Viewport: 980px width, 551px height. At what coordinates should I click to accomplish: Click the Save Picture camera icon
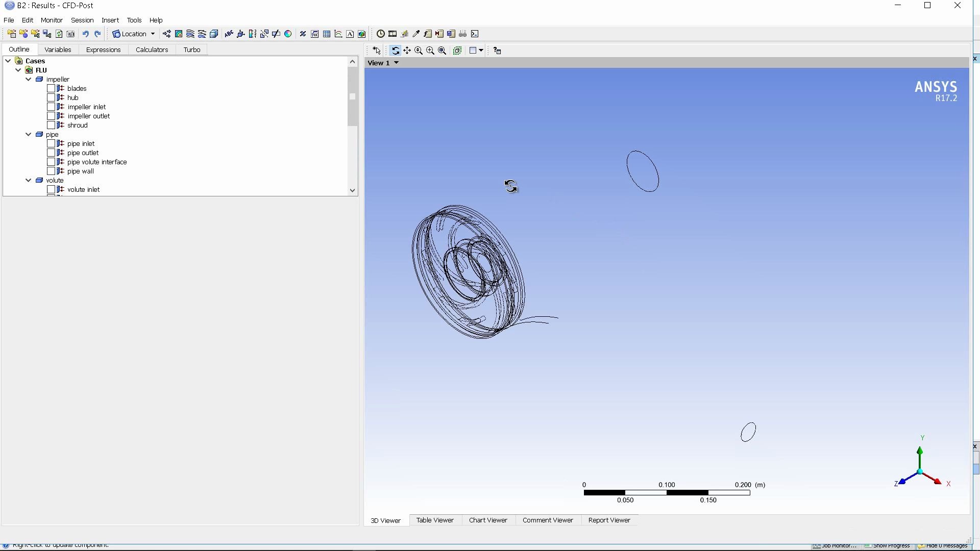(x=71, y=34)
